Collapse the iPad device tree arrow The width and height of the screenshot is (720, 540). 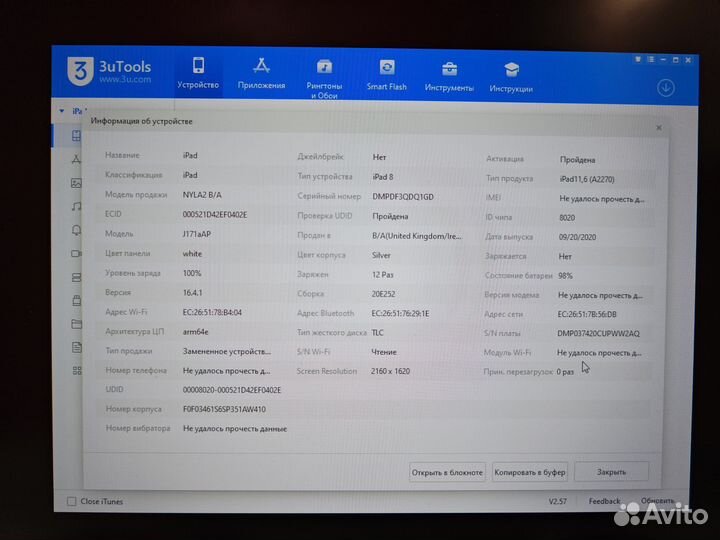62,111
